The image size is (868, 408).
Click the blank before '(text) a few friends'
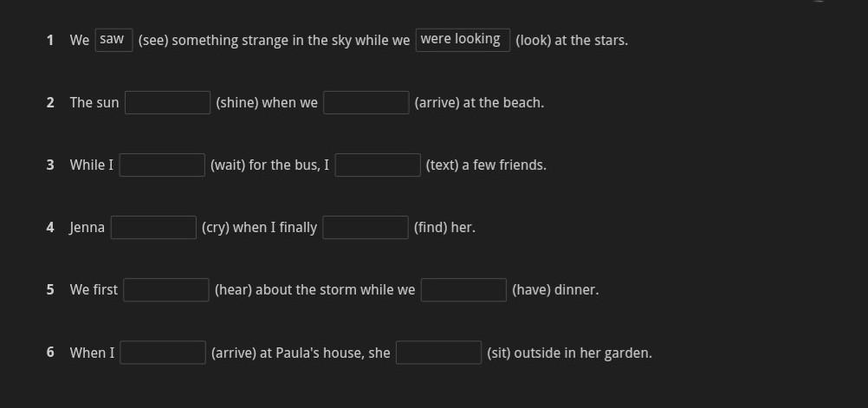378,165
